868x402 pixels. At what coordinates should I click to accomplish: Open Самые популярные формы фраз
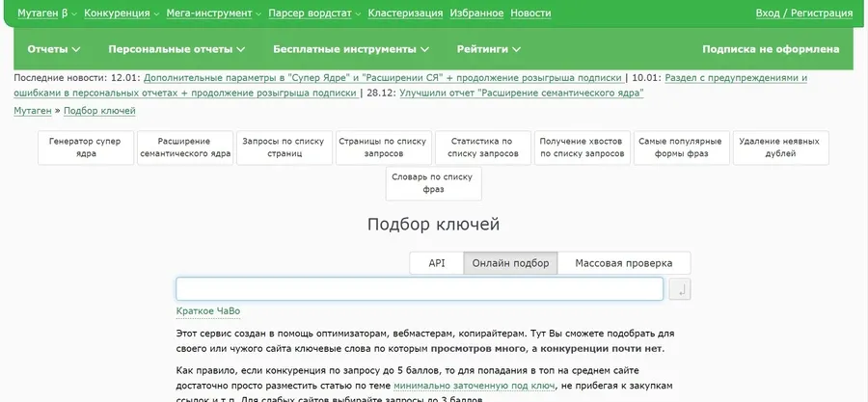tap(682, 147)
